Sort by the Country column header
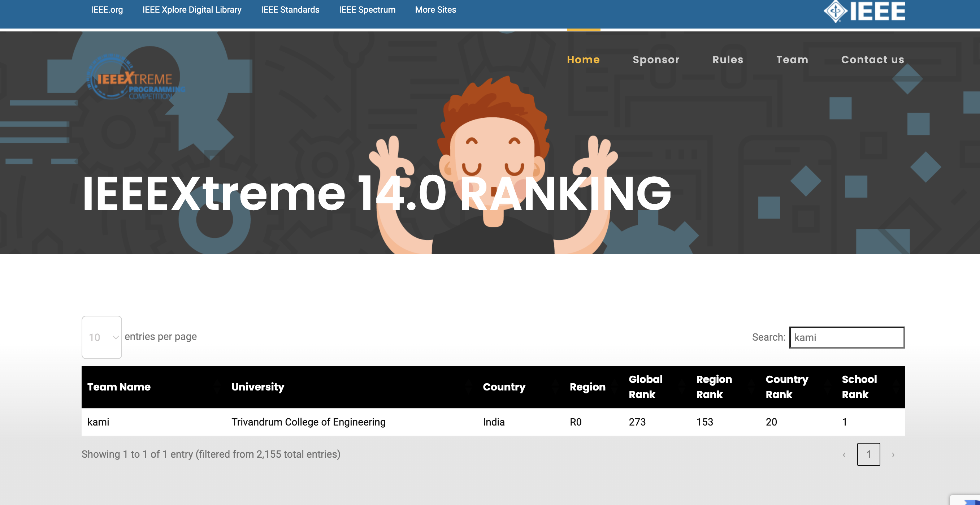This screenshot has width=980, height=505. 520,387
